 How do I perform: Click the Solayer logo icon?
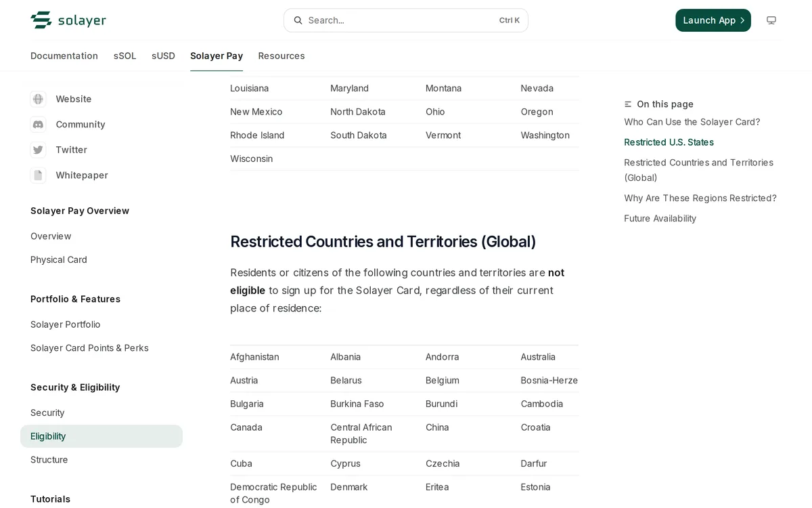click(41, 20)
